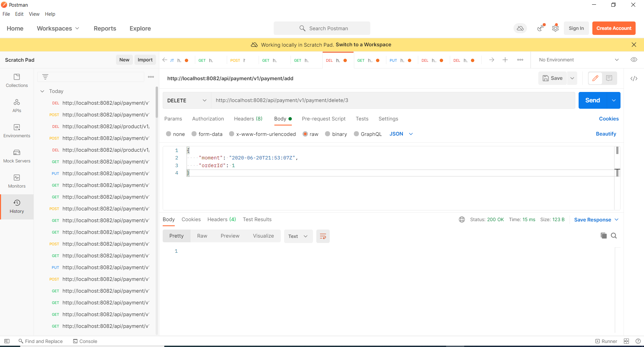
Task: Switch to the Params tab
Action: click(173, 119)
